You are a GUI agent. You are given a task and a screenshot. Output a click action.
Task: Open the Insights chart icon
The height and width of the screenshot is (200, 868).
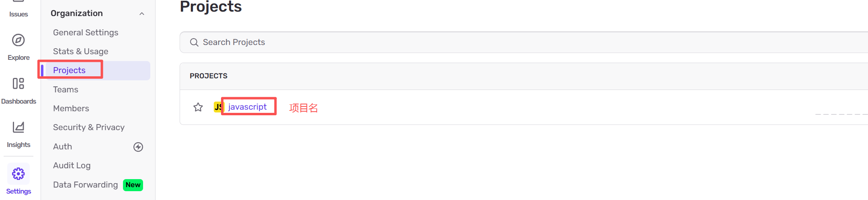click(x=18, y=127)
